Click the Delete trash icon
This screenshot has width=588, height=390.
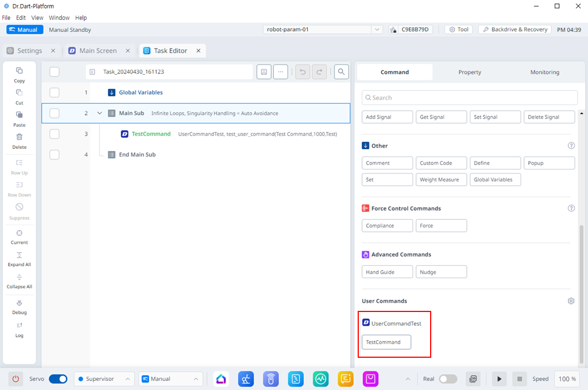point(19,137)
